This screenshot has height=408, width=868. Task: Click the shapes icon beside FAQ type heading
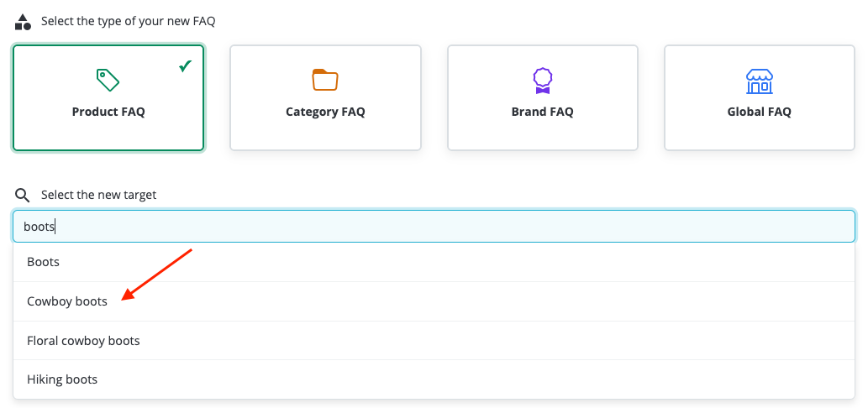pos(23,21)
